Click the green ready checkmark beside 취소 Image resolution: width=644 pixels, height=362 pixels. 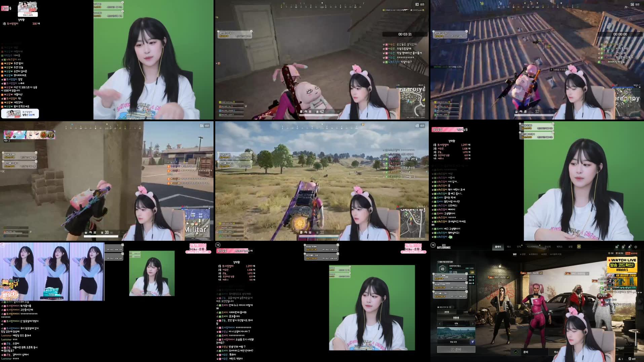516,352
